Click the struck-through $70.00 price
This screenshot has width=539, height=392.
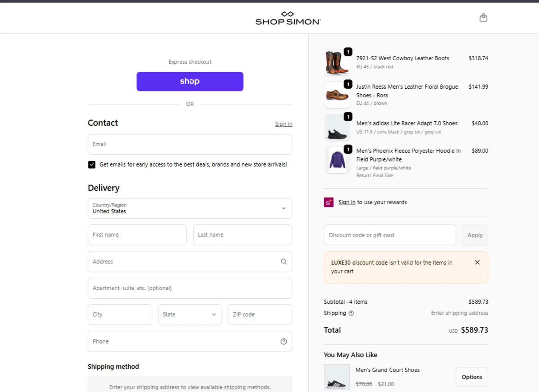click(364, 384)
